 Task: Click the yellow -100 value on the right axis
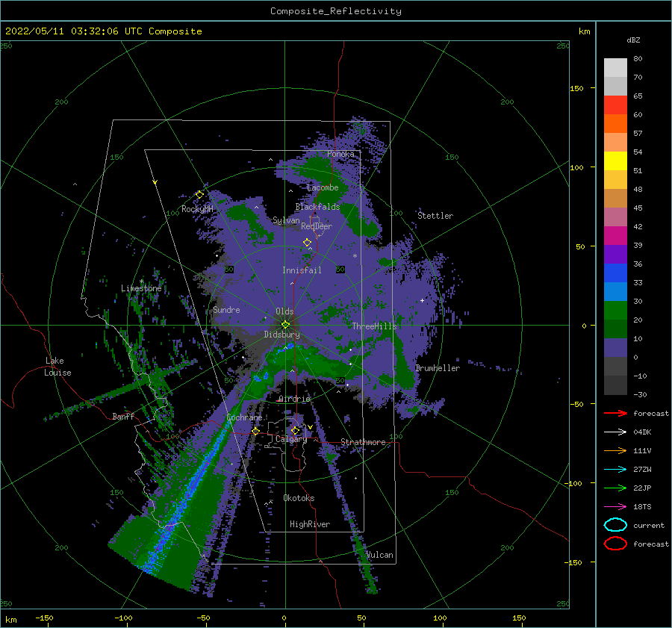pos(574,483)
